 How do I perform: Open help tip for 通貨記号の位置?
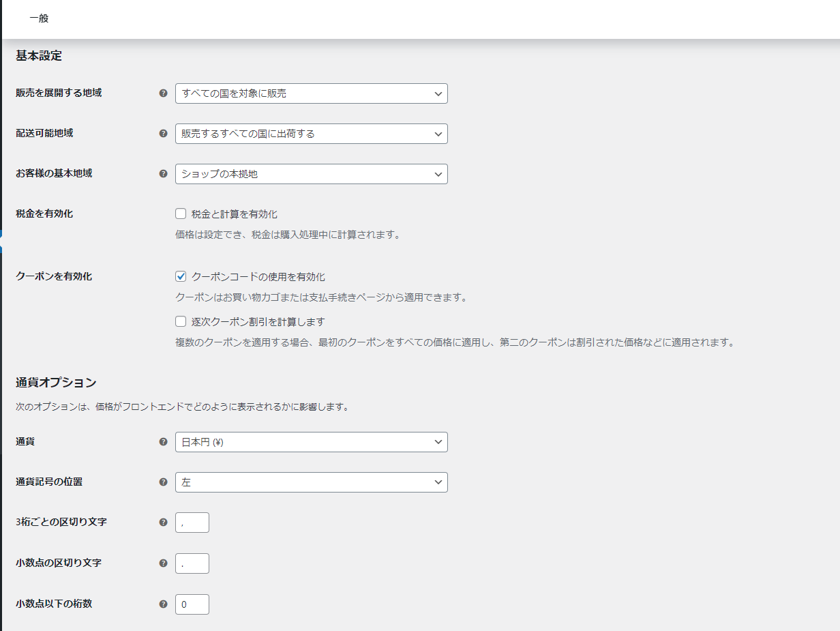[x=163, y=482]
